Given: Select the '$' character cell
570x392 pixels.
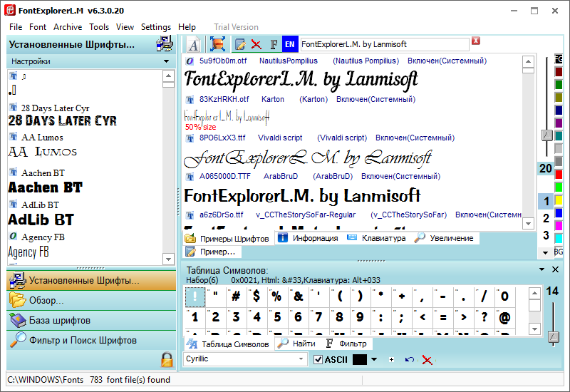Looking at the screenshot, I should coord(256,296).
